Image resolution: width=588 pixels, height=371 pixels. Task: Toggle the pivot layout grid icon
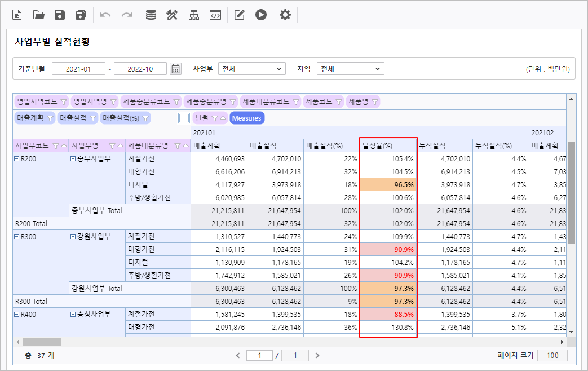pos(184,118)
